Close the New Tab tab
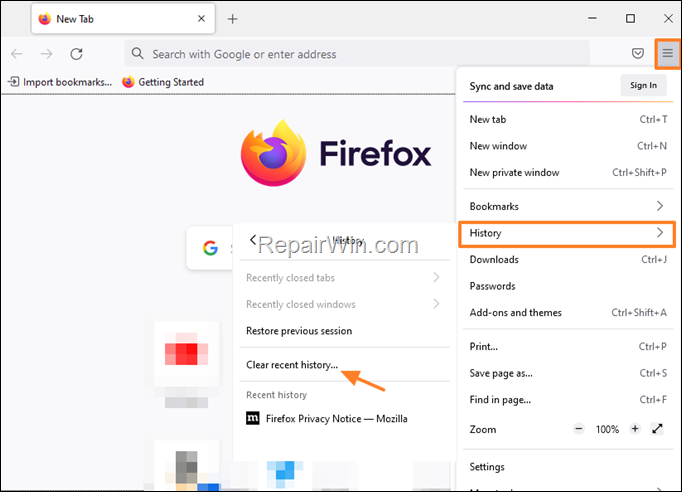This screenshot has height=492, width=682. 201,19
